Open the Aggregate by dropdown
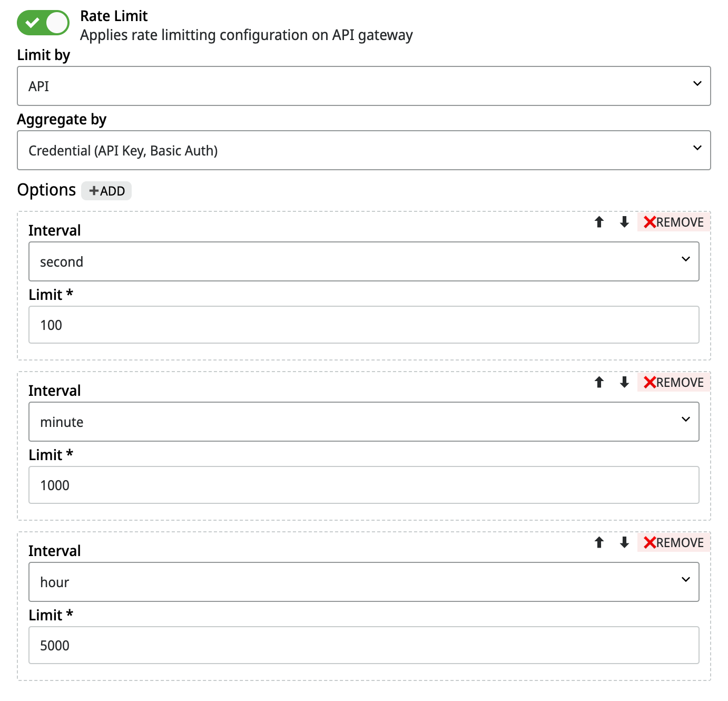 tap(363, 150)
